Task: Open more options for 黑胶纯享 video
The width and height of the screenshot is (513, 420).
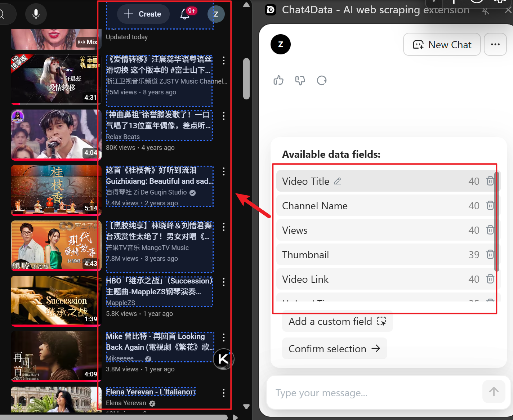Action: (224, 227)
